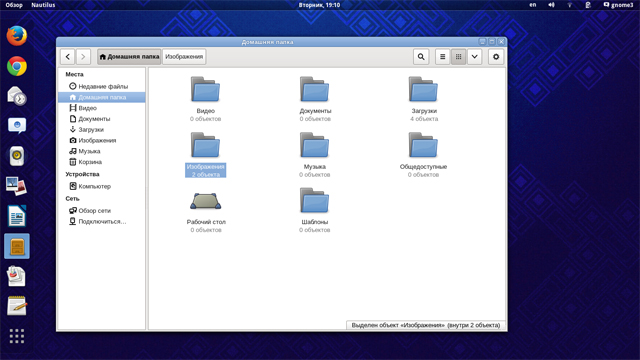Launch Chrome from the dock

tap(17, 66)
